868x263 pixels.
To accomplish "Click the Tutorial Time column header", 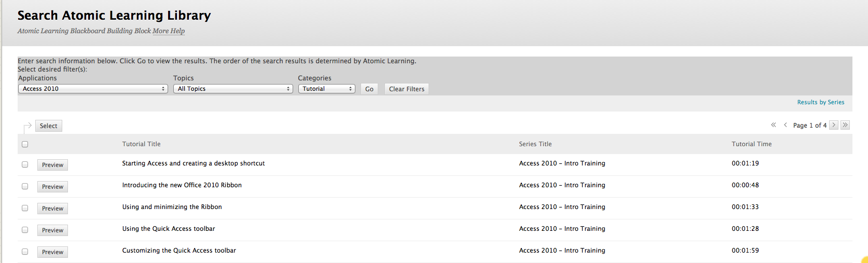I will (752, 144).
